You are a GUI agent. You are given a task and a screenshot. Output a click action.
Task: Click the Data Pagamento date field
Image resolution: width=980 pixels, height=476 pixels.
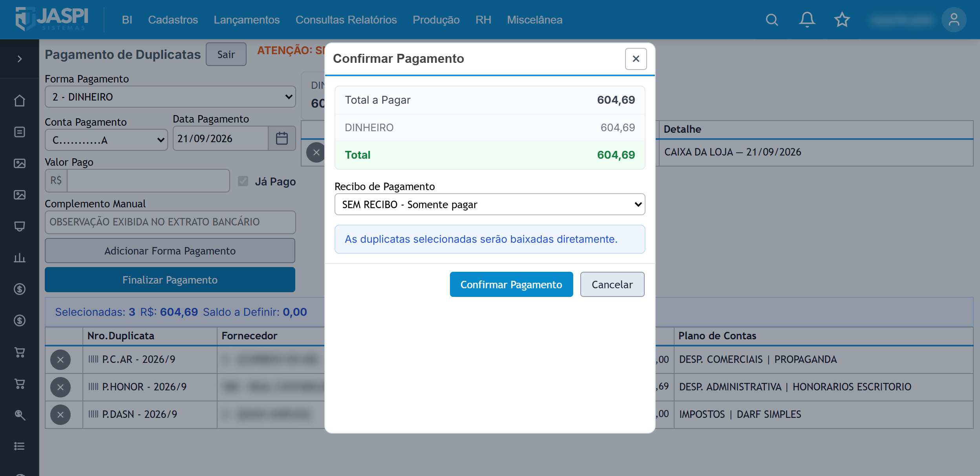221,138
